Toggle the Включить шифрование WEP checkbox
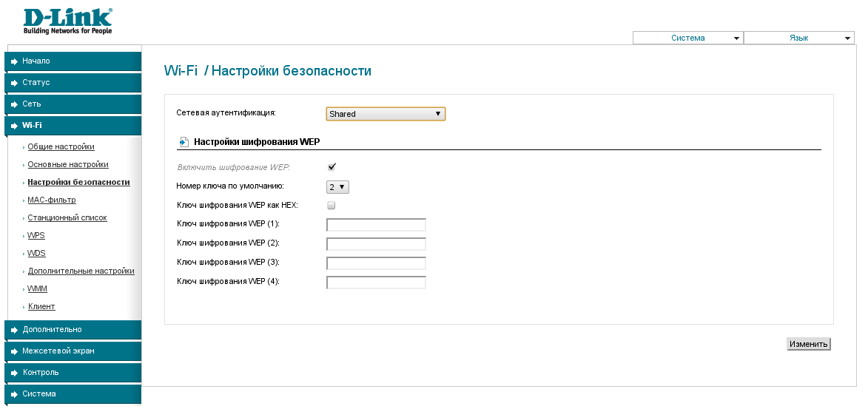868x409 pixels. pyautogui.click(x=332, y=167)
